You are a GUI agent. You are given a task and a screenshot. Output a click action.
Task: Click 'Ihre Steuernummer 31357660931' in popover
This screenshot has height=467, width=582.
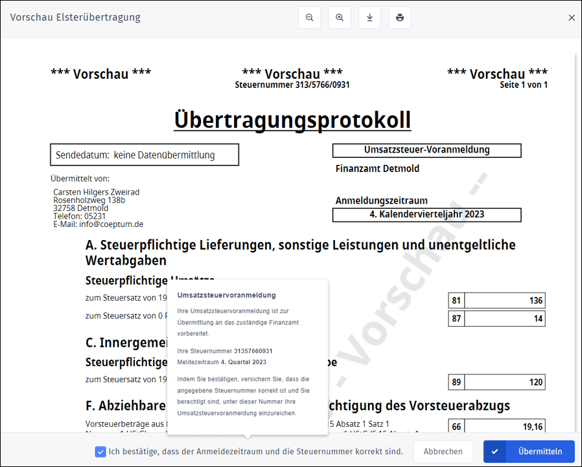(225, 351)
